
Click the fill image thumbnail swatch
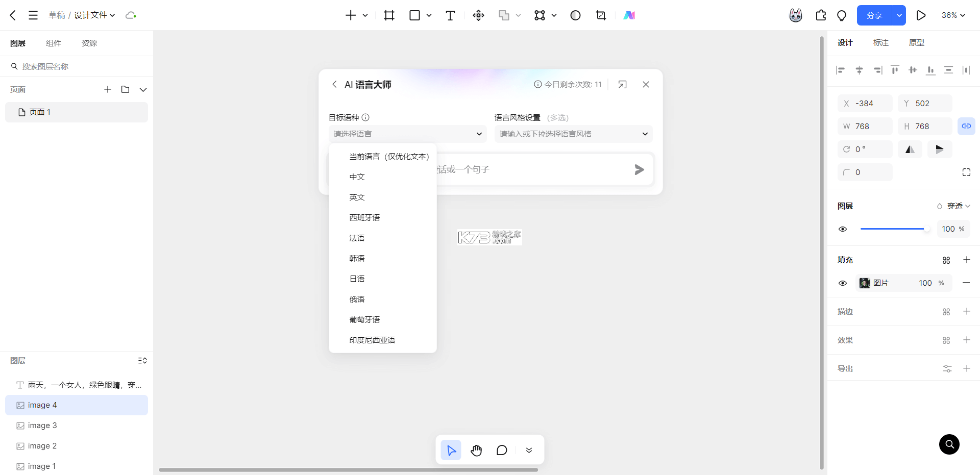click(864, 283)
